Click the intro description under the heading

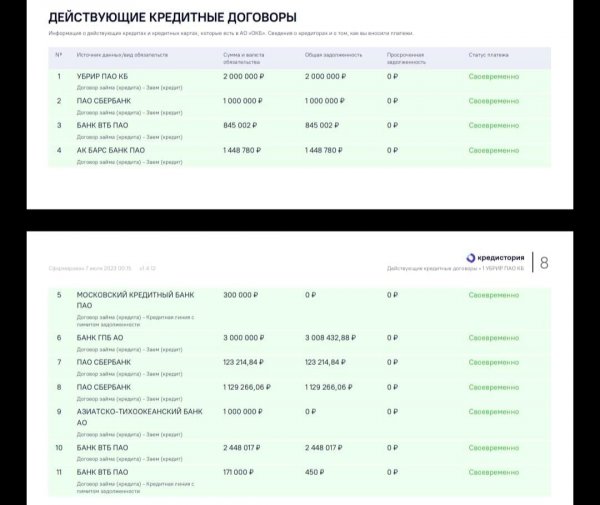(231, 33)
